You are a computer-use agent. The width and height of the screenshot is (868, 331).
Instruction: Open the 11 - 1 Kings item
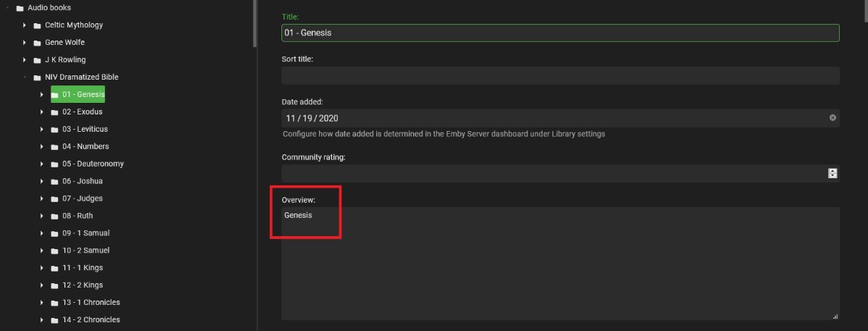click(x=82, y=268)
